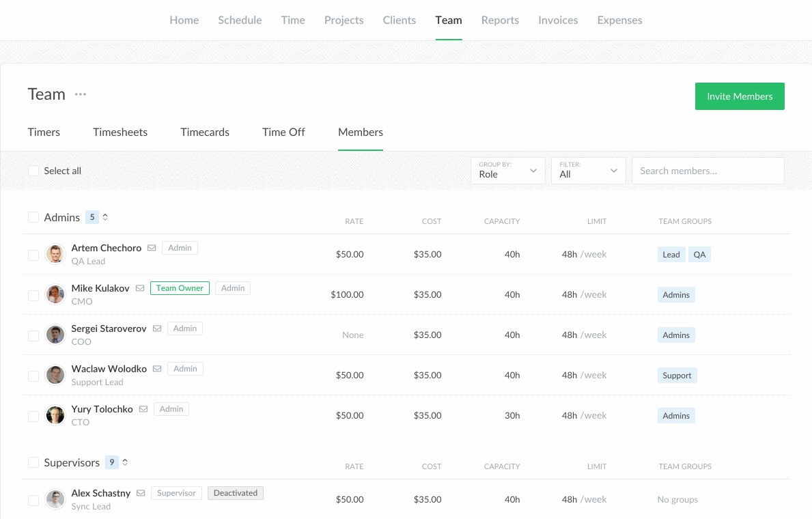Viewport: 812px width, 519px height.
Task: Open the Filter All dropdown
Action: pyautogui.click(x=588, y=171)
